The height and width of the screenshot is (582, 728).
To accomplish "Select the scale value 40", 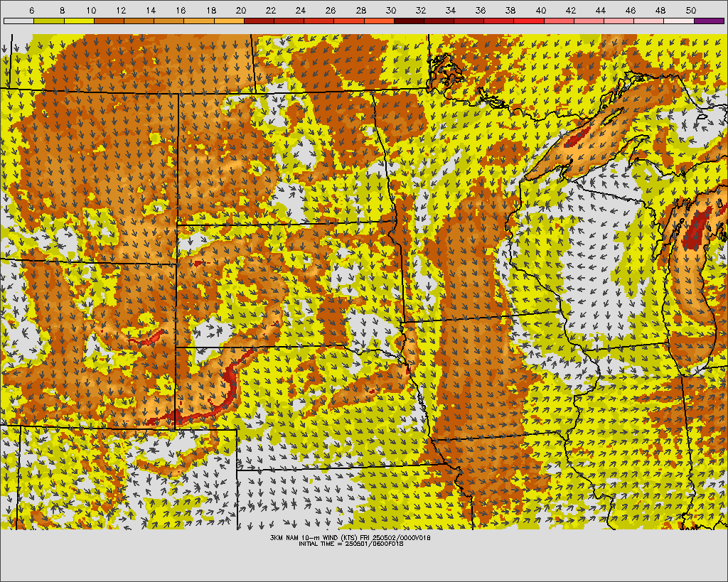I will pyautogui.click(x=541, y=10).
